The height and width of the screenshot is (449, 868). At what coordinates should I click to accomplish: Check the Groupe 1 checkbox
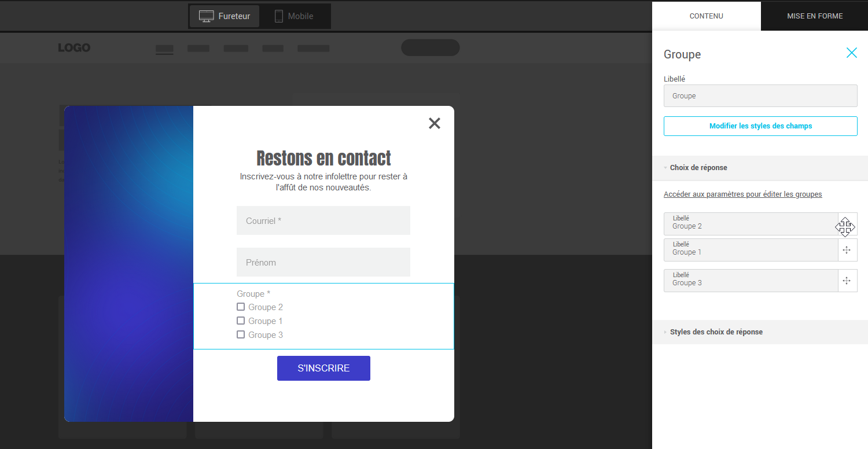point(241,321)
